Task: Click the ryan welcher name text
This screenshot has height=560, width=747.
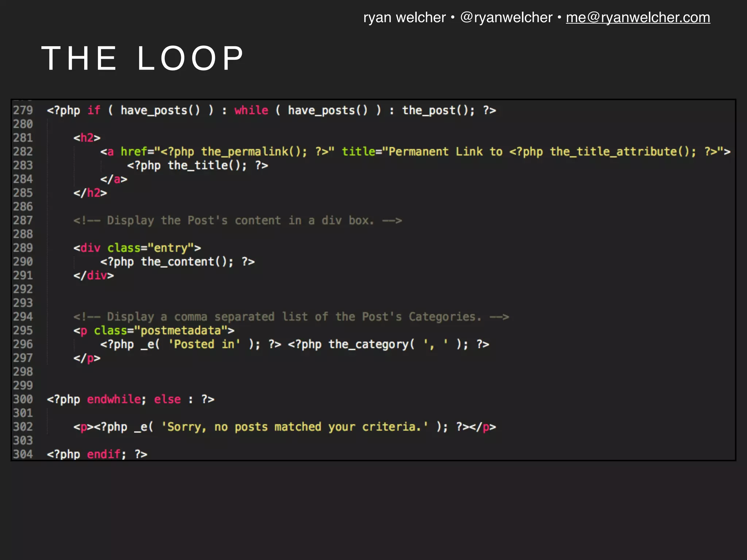Action: coord(405,17)
